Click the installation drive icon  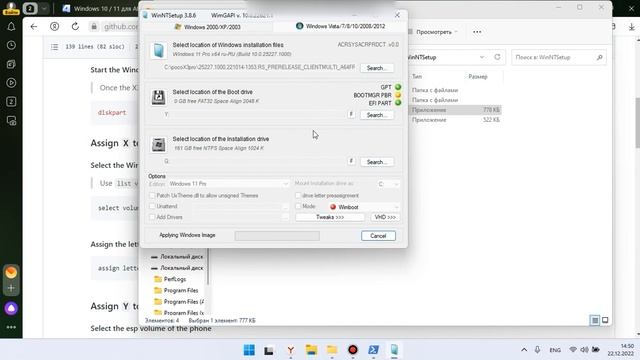click(158, 144)
